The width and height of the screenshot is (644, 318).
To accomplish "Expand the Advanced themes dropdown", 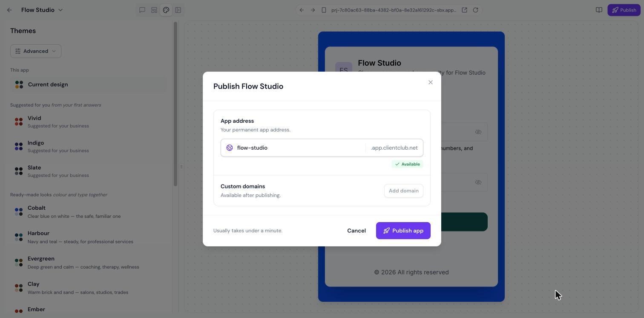I will pos(36,51).
